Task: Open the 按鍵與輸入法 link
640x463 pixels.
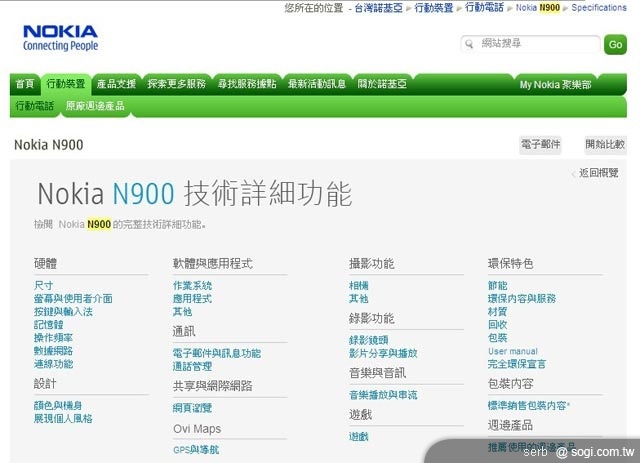Action: click(63, 312)
